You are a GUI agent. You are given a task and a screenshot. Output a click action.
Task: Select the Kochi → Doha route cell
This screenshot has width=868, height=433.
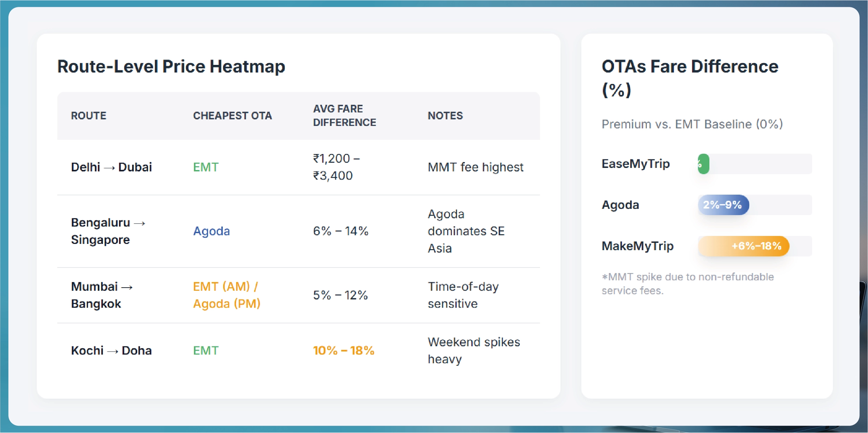tap(111, 350)
